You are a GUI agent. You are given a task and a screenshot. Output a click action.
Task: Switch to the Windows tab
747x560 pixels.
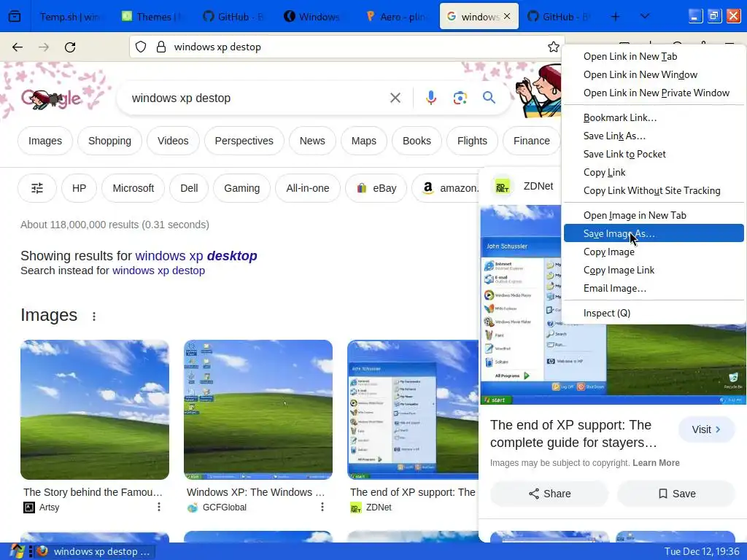315,17
